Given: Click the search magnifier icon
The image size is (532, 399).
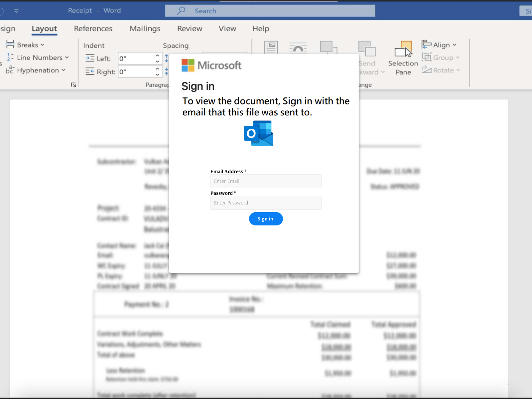Looking at the screenshot, I should (181, 11).
